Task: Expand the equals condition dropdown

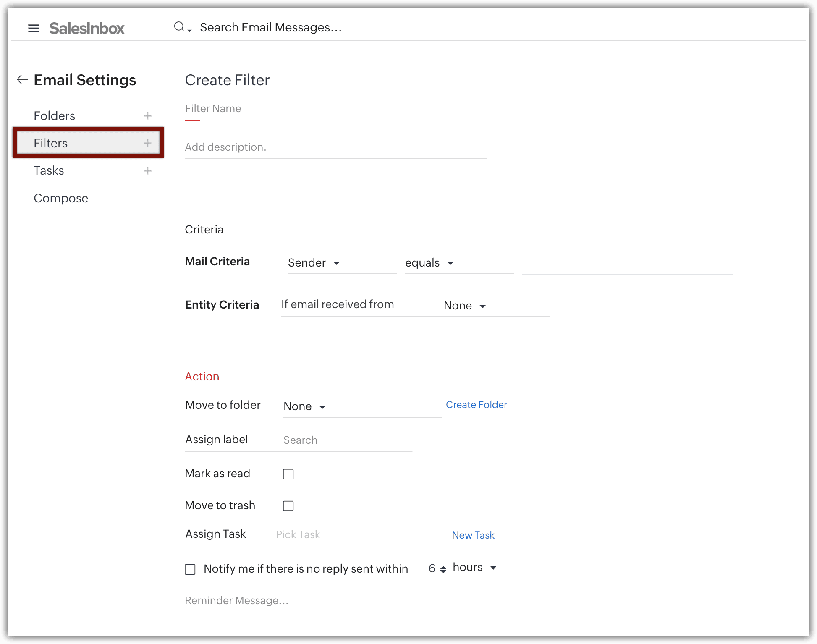Action: pyautogui.click(x=429, y=263)
